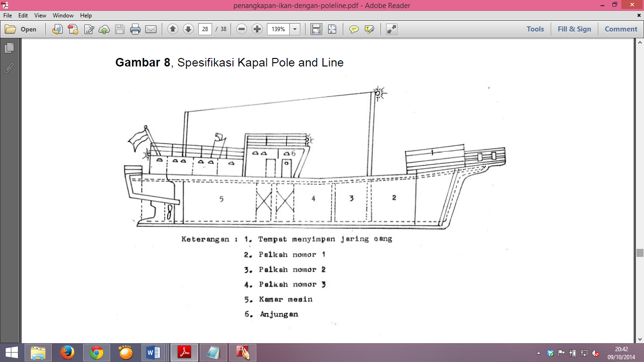This screenshot has height=362, width=644.
Task: Show attachments paperclip panel icon
Action: (x=9, y=68)
